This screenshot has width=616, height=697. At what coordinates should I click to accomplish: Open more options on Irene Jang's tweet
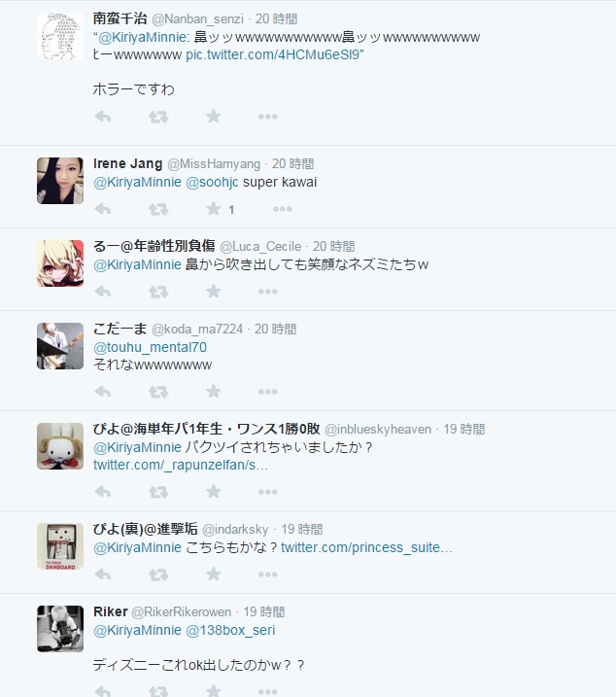pyautogui.click(x=282, y=209)
